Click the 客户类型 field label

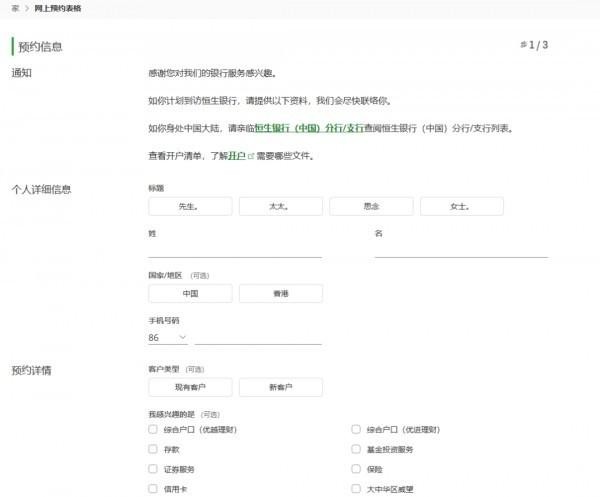[164, 369]
